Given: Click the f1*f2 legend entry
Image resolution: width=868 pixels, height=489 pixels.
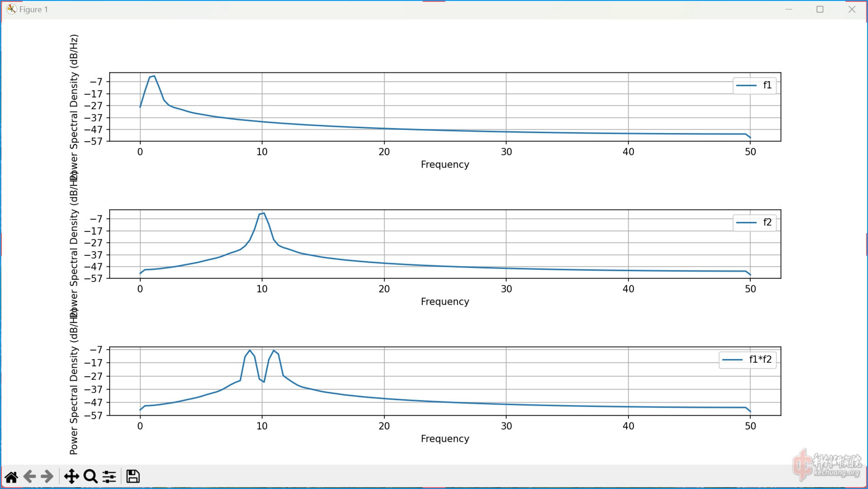Looking at the screenshot, I should (x=748, y=360).
